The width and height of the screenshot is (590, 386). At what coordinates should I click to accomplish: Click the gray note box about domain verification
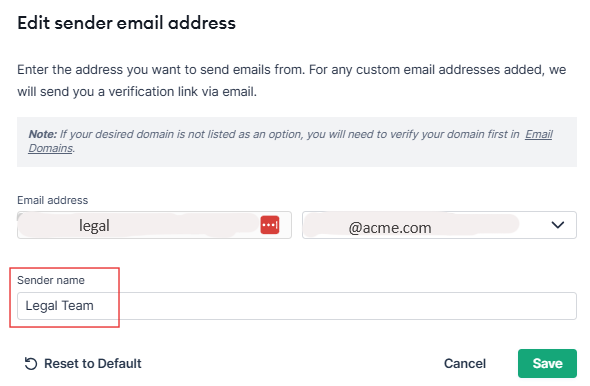(x=297, y=142)
